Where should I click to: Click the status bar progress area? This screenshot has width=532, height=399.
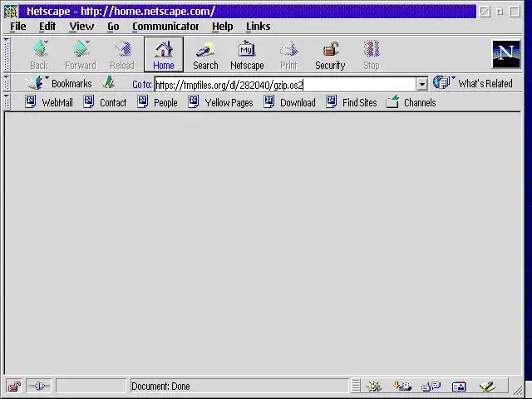coord(91,386)
